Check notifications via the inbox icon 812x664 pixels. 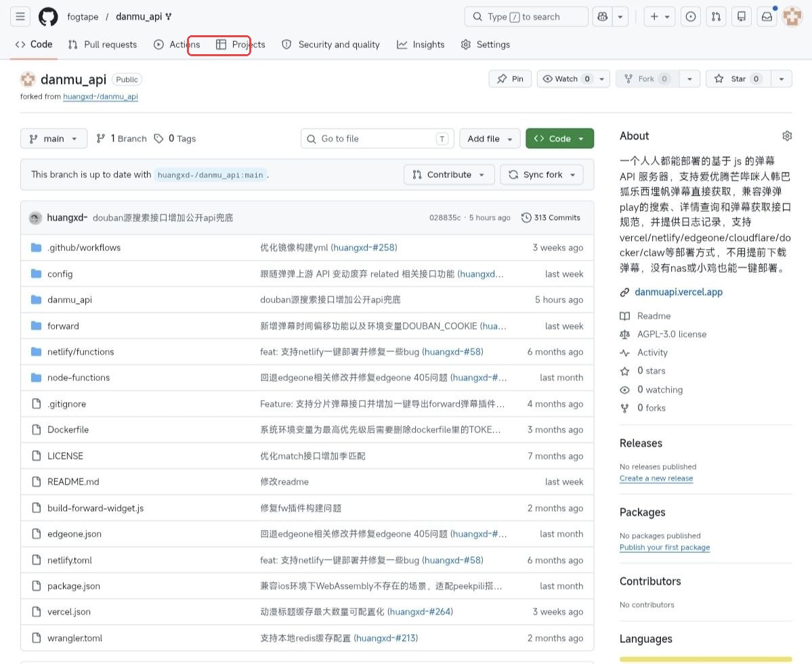click(766, 16)
